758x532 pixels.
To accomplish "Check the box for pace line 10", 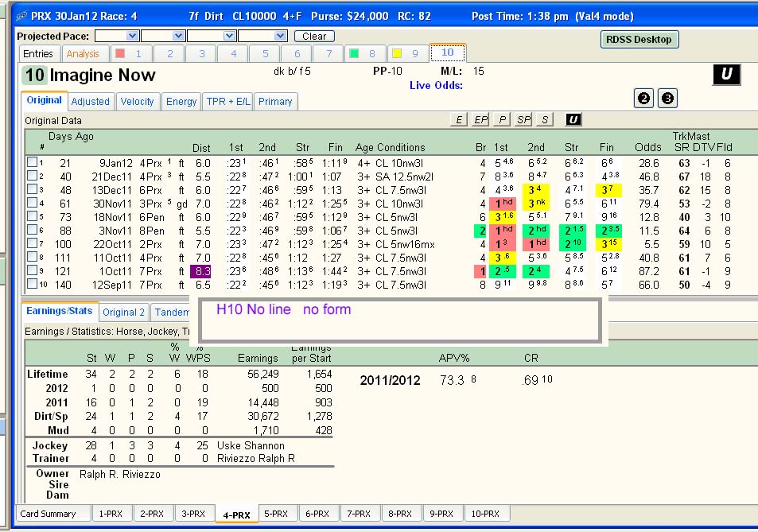I will [33, 284].
